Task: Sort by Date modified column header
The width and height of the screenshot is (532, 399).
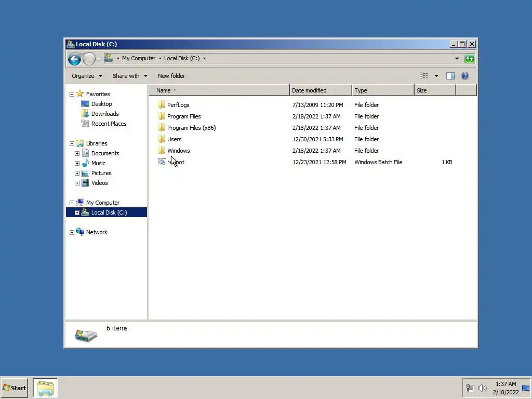Action: [x=321, y=90]
